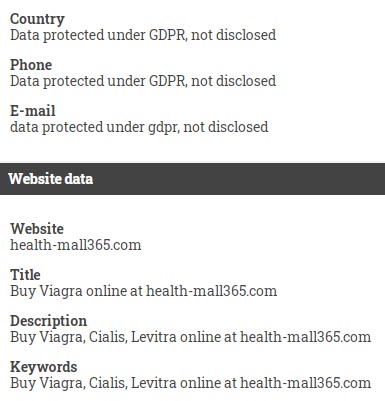Screen dimensions: 385x401
Task: Click the Country GDPR not disclosed text
Action: click(x=143, y=35)
